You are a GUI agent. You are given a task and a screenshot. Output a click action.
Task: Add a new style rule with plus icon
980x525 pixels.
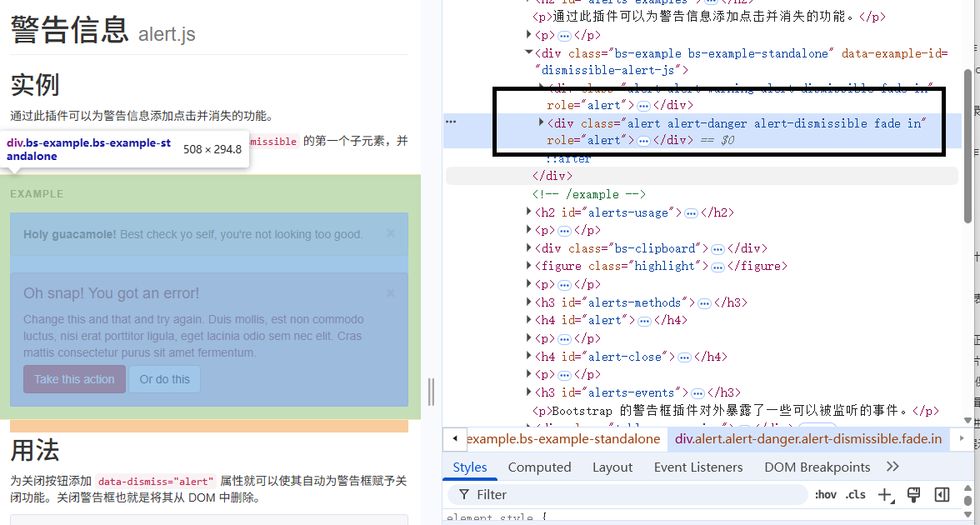tap(885, 495)
